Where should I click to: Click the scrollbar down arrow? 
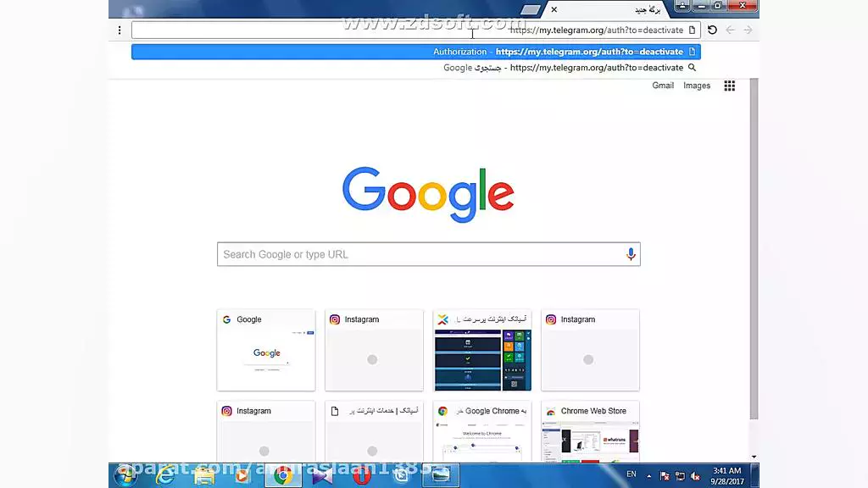click(x=754, y=457)
